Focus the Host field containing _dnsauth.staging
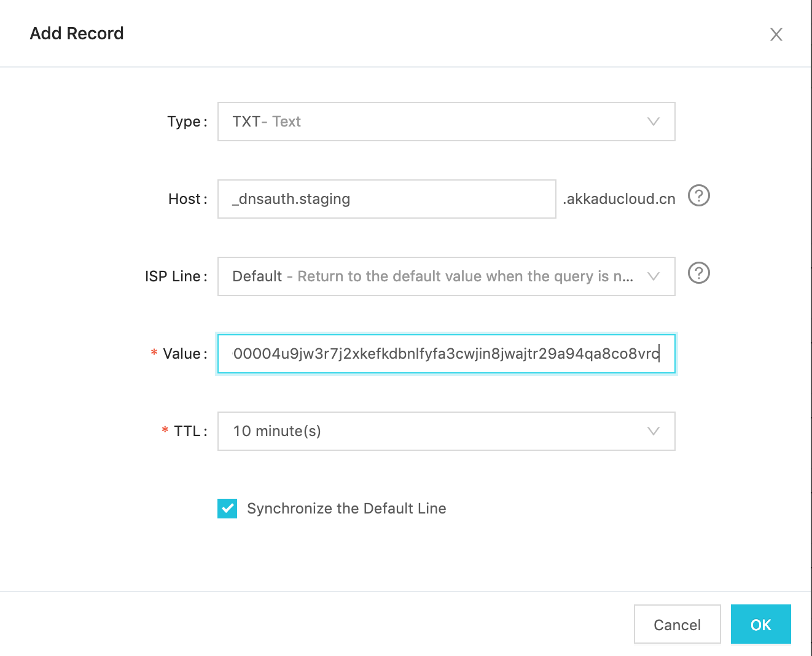 tap(386, 199)
